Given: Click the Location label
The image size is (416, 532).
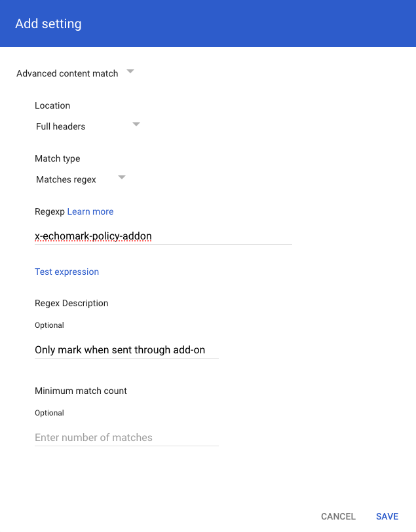Looking at the screenshot, I should 52,105.
